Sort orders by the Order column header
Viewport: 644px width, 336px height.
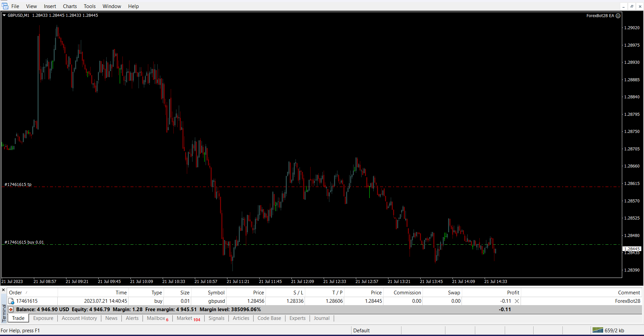(x=15, y=293)
